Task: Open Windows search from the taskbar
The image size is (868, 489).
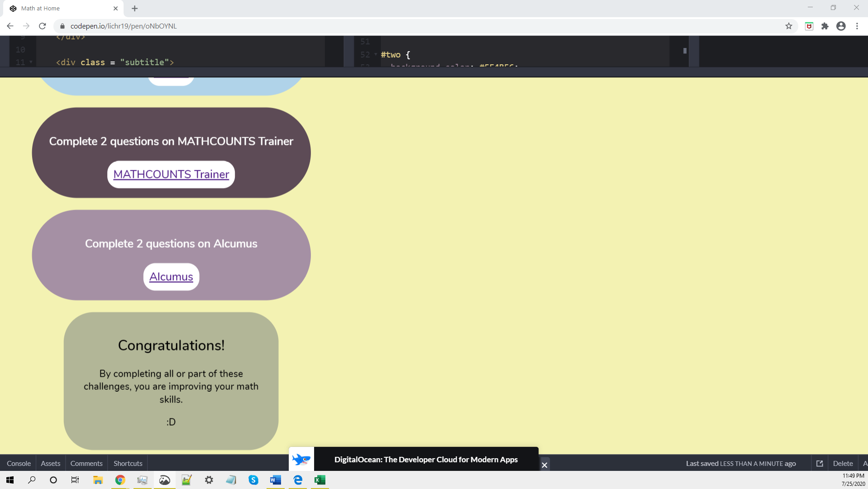Action: point(32,480)
